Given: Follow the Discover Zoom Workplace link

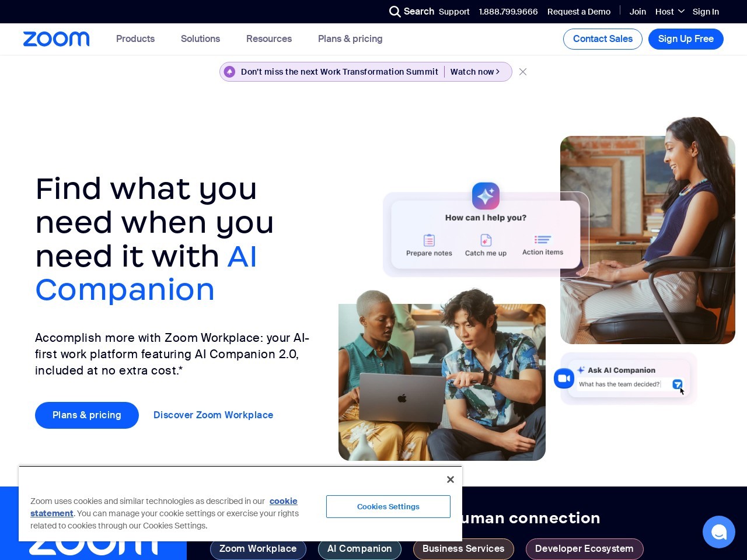Looking at the screenshot, I should pyautogui.click(x=213, y=415).
